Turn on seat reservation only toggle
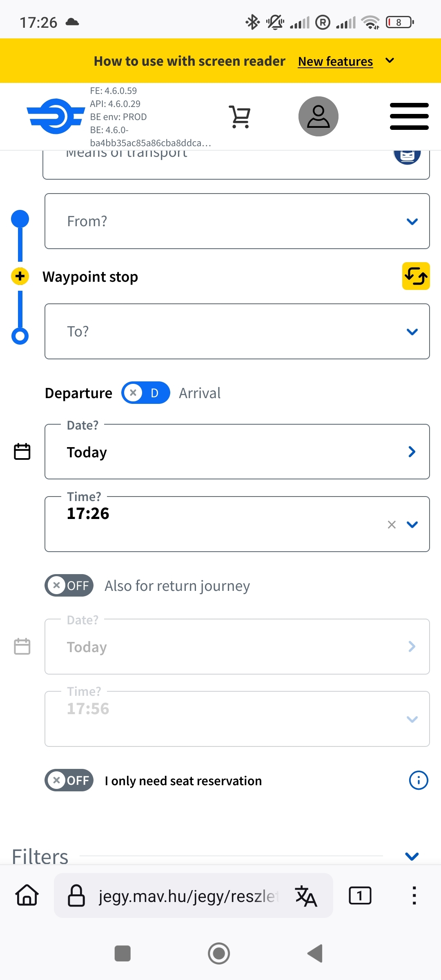The height and width of the screenshot is (980, 441). tap(69, 780)
